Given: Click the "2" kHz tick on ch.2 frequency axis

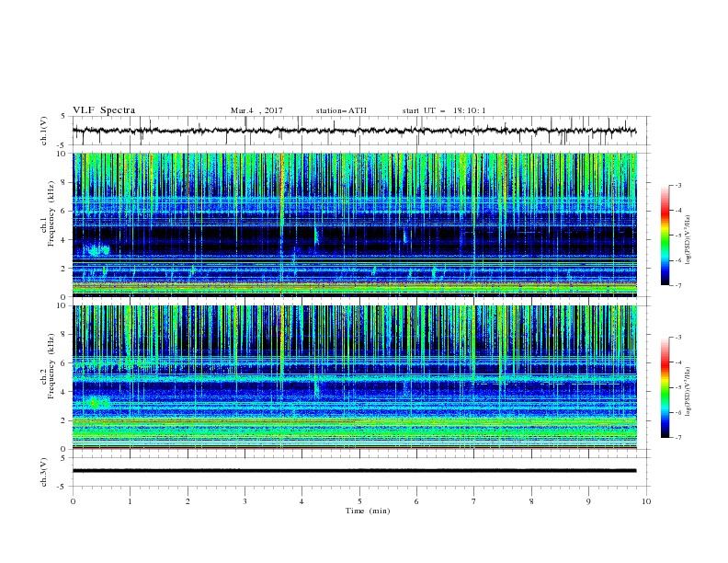Looking at the screenshot, I should (x=63, y=420).
